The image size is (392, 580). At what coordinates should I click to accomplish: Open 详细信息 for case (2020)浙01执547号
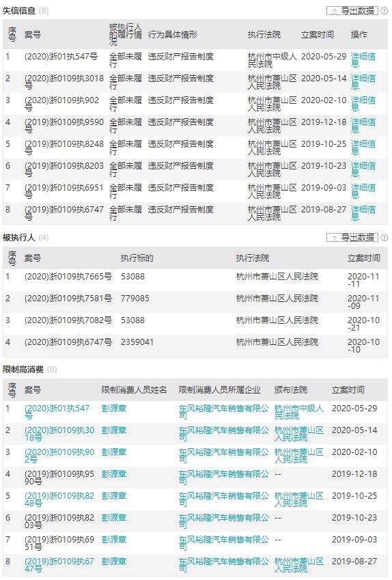tap(363, 60)
